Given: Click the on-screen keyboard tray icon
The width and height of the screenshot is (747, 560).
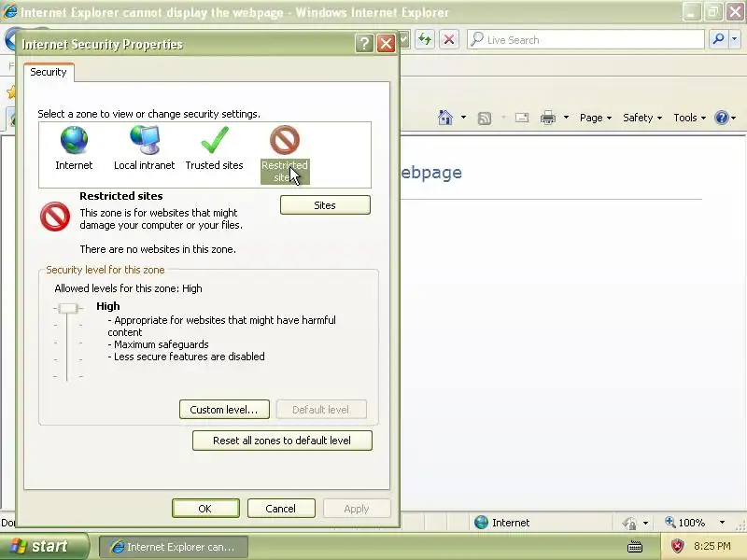Looking at the screenshot, I should pyautogui.click(x=635, y=547).
